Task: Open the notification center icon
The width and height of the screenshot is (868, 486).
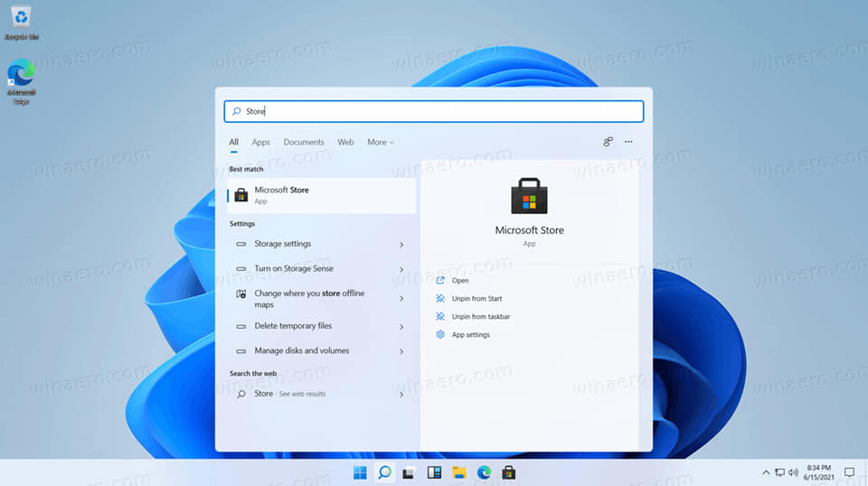Action: click(849, 472)
